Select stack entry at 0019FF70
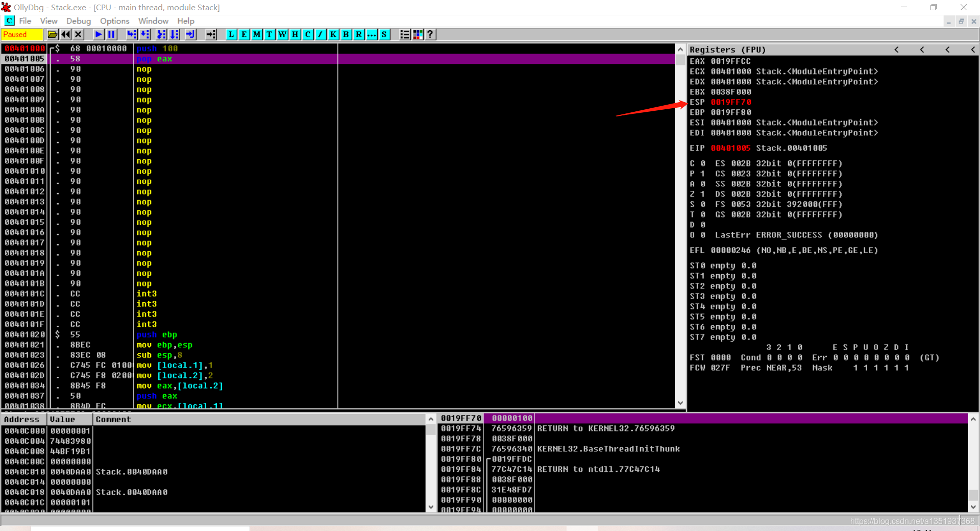 703,418
